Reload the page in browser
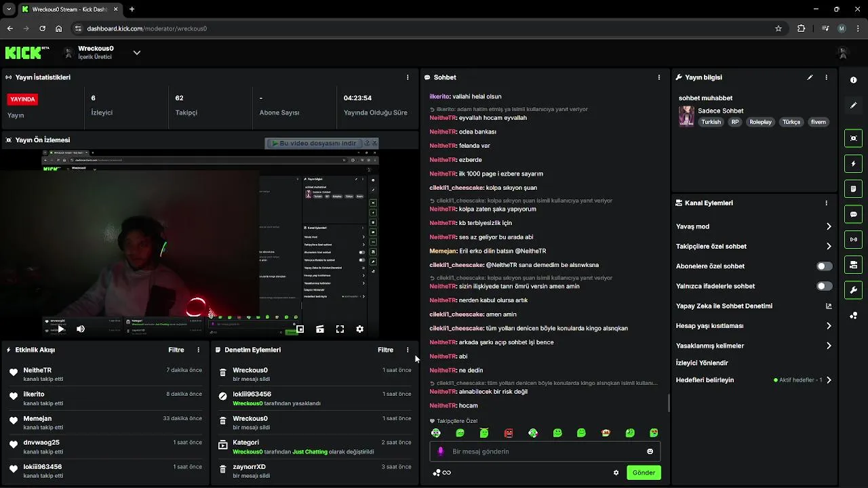Screen dimensions: 868x488 click(x=43, y=28)
